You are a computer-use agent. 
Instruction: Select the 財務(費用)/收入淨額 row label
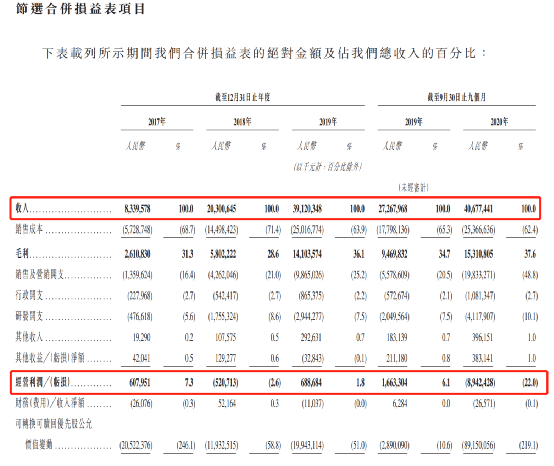pos(50,403)
